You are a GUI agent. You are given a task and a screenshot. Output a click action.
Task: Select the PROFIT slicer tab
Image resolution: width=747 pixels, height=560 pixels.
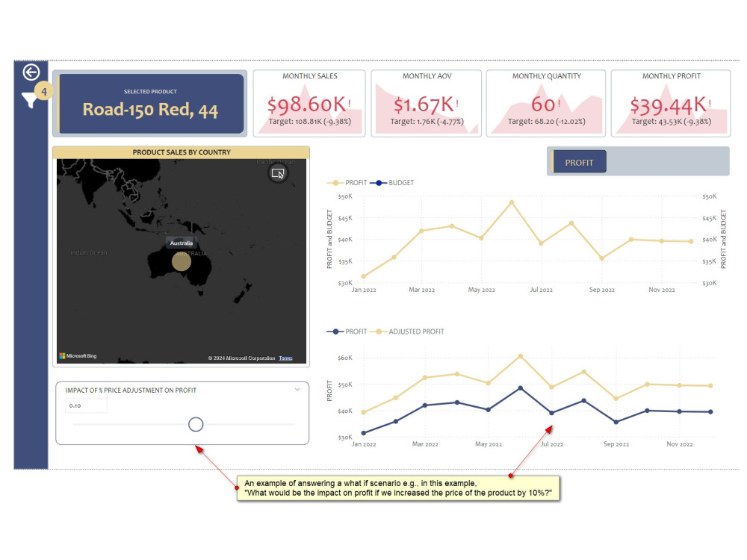(578, 161)
